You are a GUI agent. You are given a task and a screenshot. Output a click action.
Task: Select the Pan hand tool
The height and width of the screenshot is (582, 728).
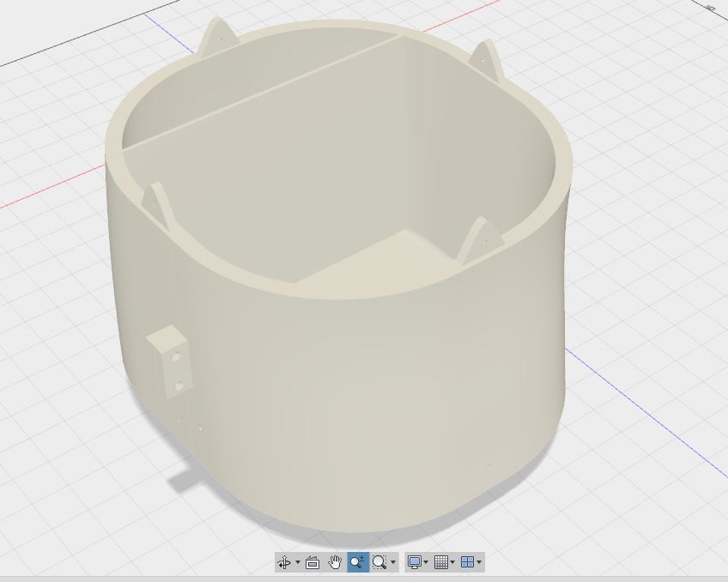[x=334, y=562]
